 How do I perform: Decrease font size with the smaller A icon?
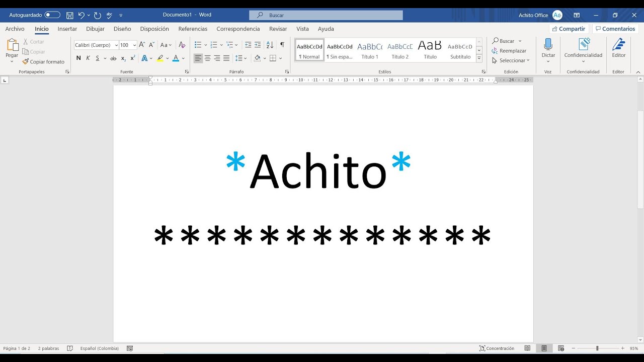click(x=151, y=45)
